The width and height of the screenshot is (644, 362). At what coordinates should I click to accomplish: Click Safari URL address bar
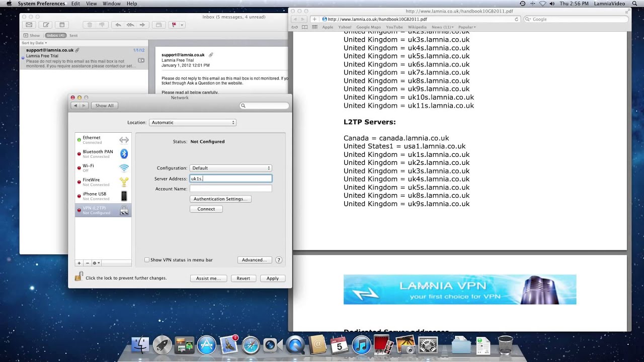pos(420,19)
